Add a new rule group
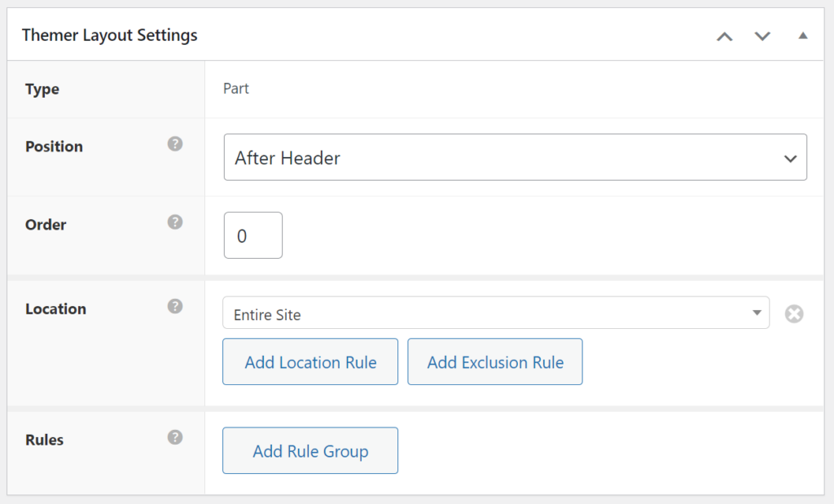Viewport: 834px width, 504px height. point(309,449)
